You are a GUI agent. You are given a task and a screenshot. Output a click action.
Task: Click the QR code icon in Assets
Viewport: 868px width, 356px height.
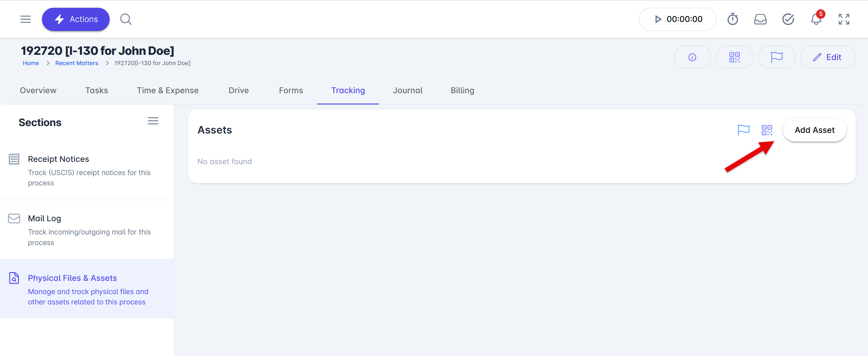click(767, 130)
